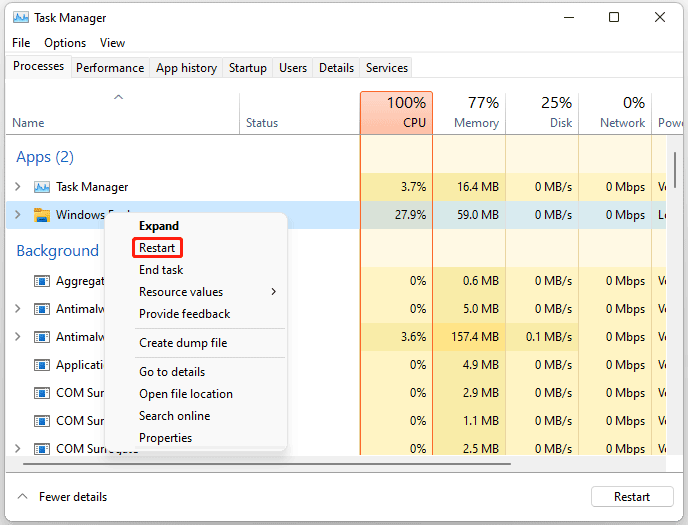The image size is (688, 525).
Task: Maximize the Task Manager window
Action: (614, 17)
